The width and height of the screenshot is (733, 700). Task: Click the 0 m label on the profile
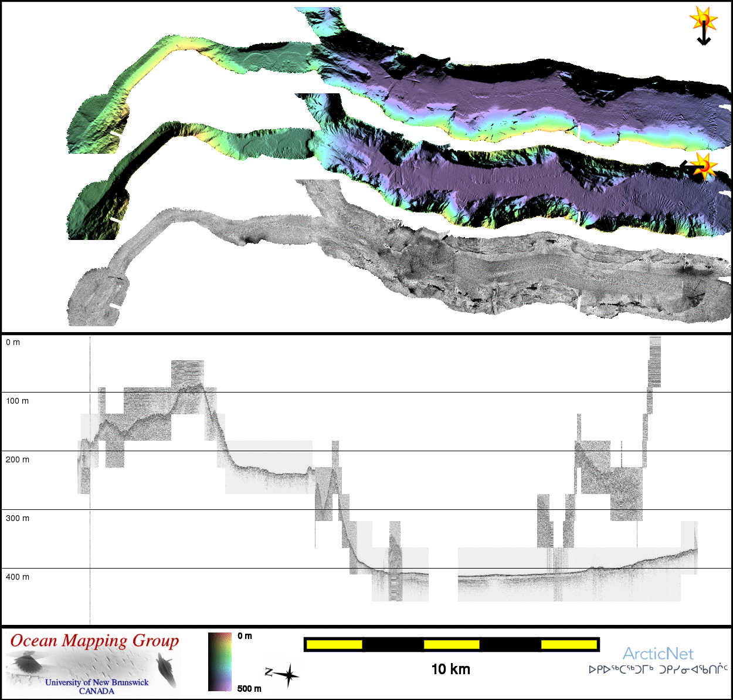[x=13, y=342]
